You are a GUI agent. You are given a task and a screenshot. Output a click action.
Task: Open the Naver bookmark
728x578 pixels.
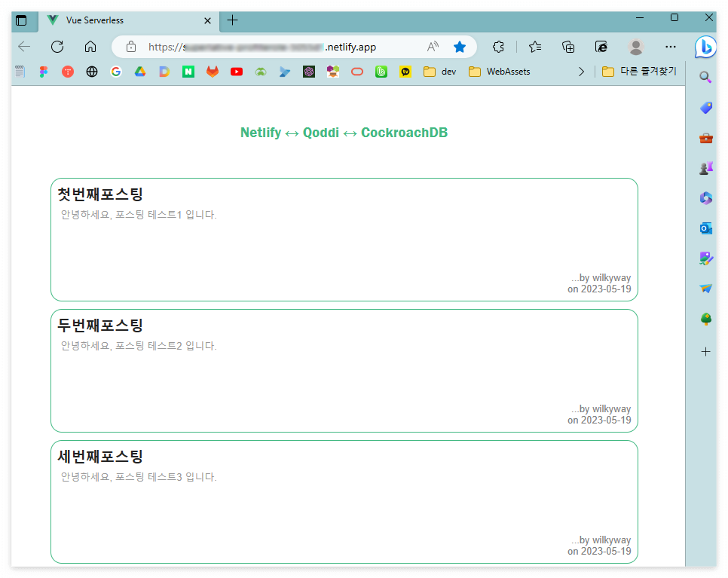click(x=188, y=72)
